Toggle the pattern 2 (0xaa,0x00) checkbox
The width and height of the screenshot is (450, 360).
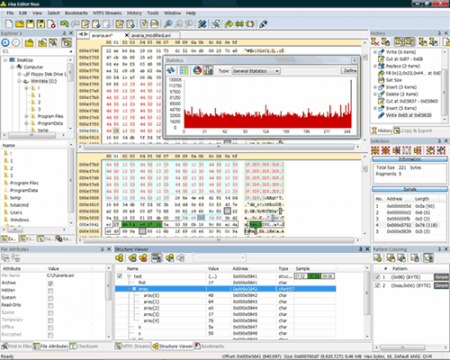pyautogui.click(x=377, y=286)
